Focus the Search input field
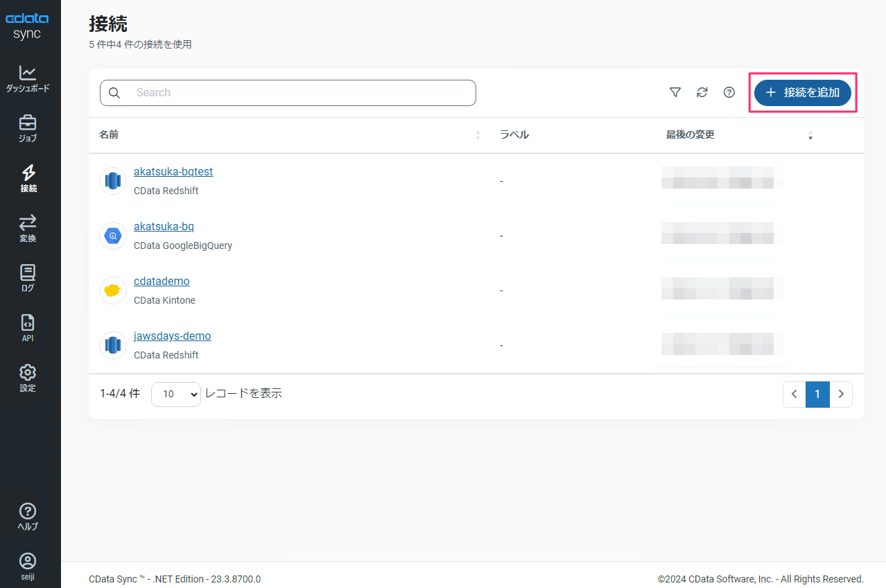This screenshot has height=588, width=886. tap(288, 93)
